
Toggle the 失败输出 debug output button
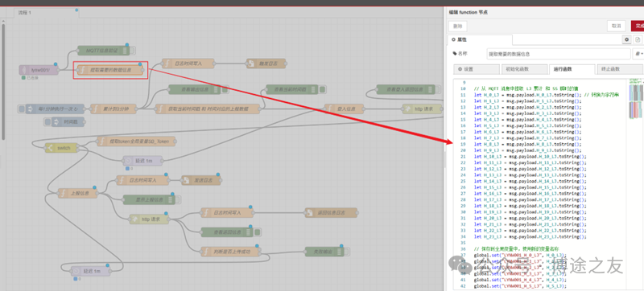[x=348, y=252]
